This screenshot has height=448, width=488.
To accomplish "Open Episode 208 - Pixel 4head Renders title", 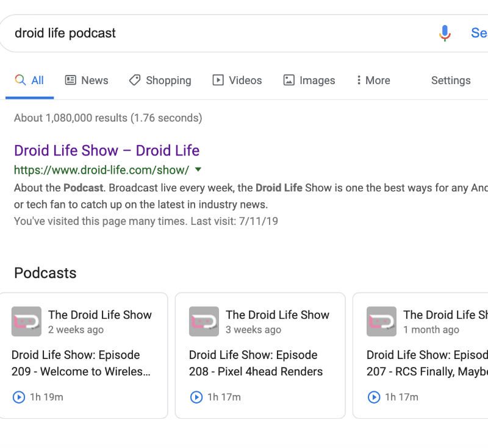I will point(256,363).
